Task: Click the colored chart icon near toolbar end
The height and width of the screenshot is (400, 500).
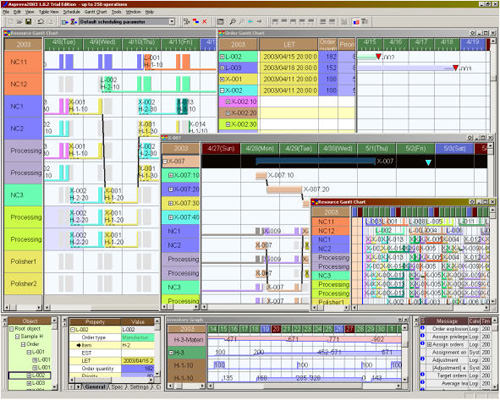Action: 356,22
